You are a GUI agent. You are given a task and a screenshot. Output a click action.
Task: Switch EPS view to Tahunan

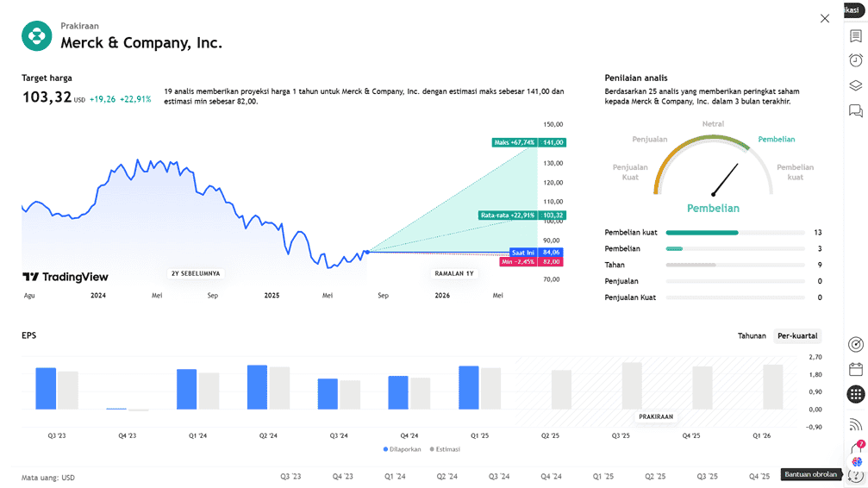tap(752, 335)
